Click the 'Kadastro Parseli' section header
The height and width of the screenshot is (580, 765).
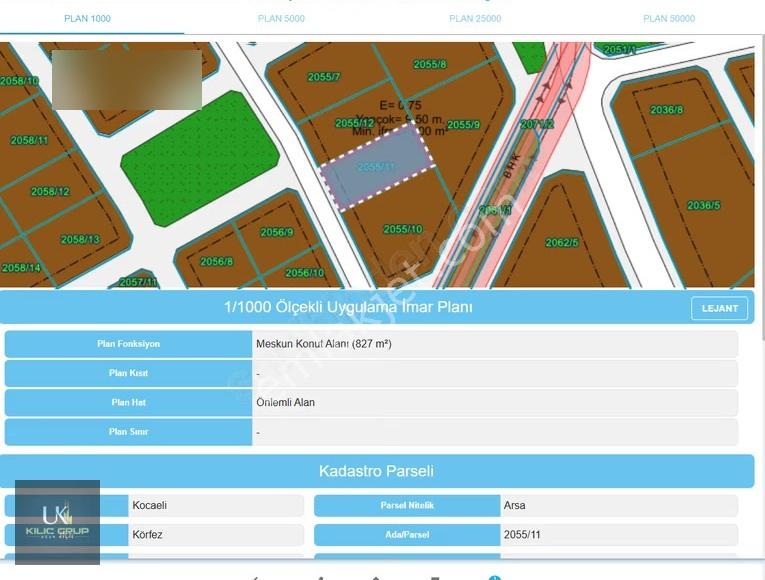pos(377,471)
